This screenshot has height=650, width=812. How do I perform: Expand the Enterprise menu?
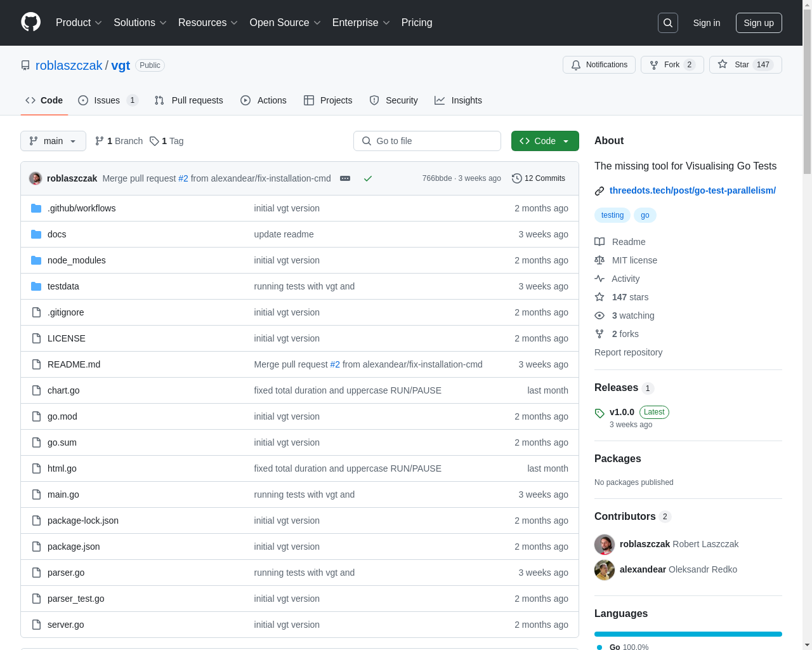point(361,23)
